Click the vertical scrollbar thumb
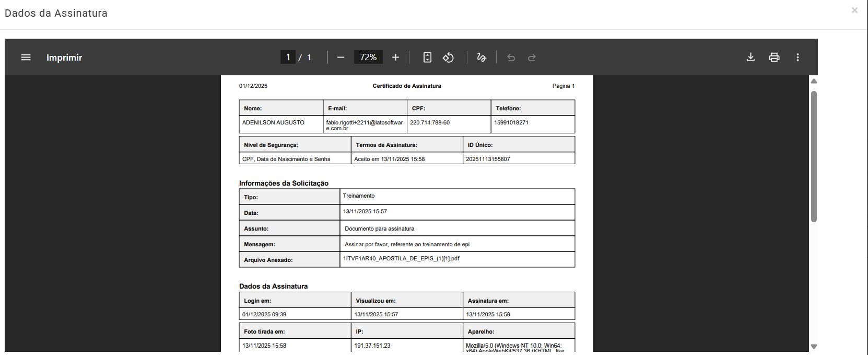The height and width of the screenshot is (355, 868). [814, 157]
